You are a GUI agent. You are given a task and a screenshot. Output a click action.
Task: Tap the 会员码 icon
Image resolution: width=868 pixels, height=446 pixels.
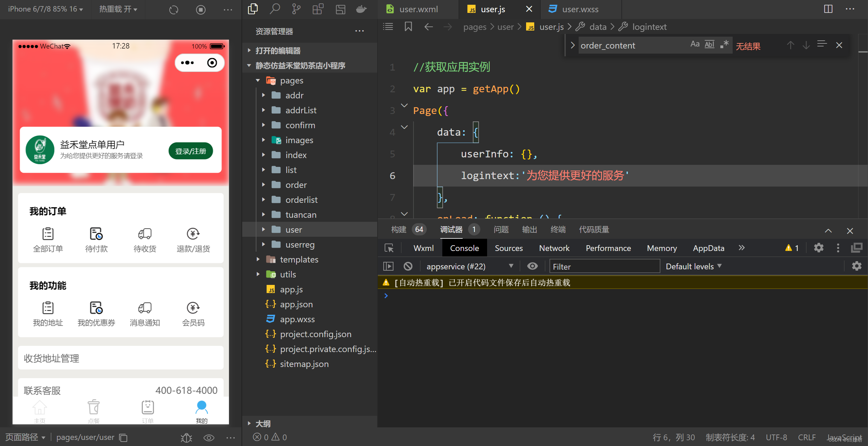tap(193, 308)
